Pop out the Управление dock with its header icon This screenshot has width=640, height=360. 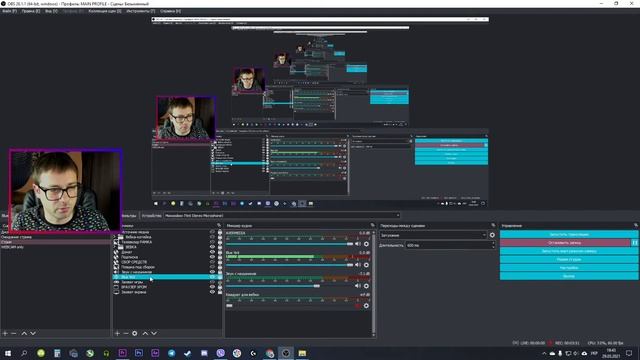(x=636, y=225)
